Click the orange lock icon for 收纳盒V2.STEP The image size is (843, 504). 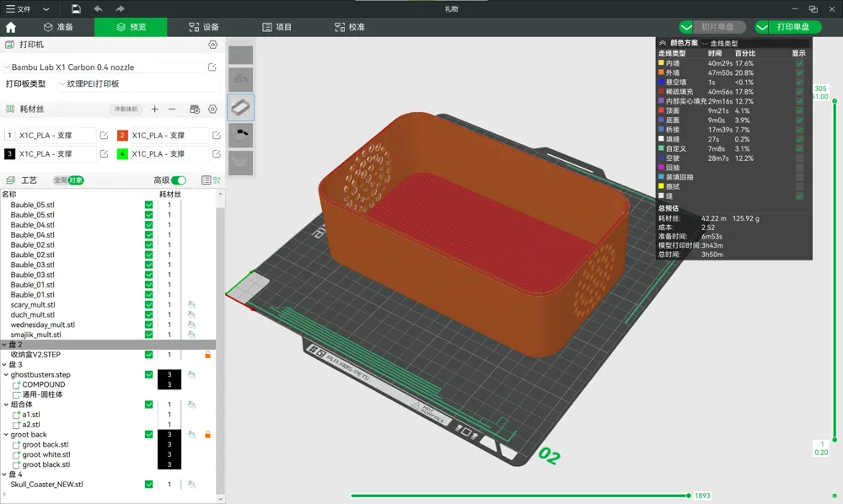(207, 355)
